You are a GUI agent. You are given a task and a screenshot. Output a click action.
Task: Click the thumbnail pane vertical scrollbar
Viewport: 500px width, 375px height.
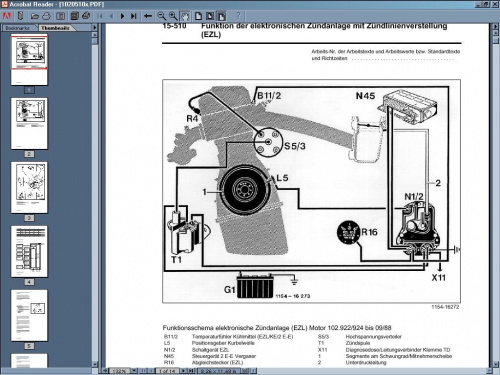95,199
